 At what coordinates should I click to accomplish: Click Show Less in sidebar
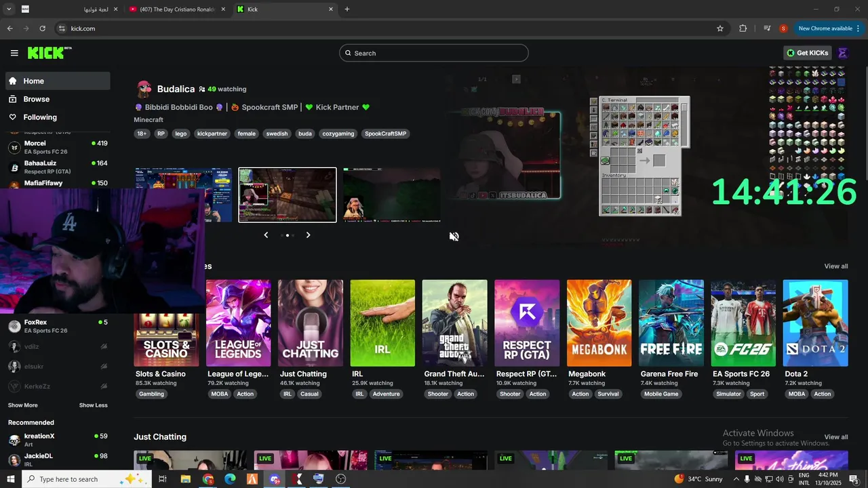[93, 405]
